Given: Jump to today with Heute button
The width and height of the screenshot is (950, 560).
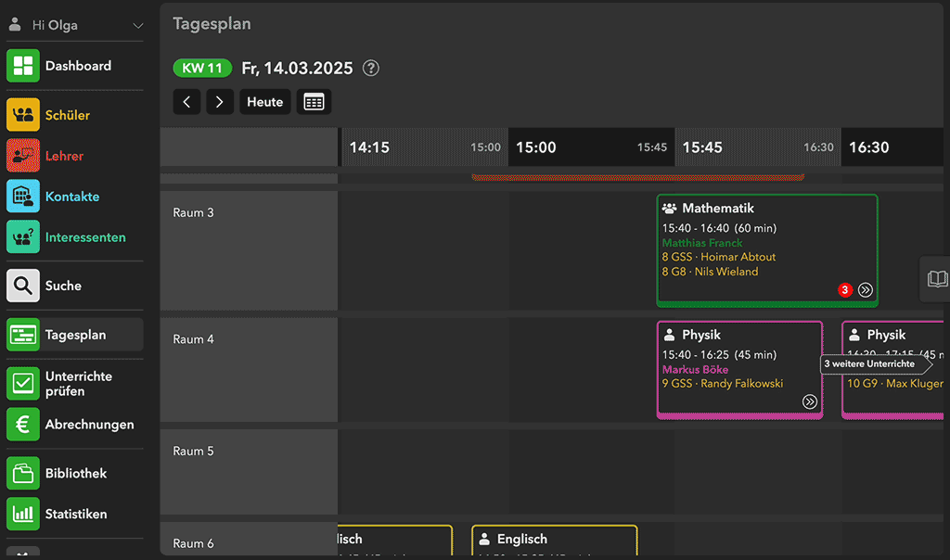Looking at the screenshot, I should coord(264,102).
